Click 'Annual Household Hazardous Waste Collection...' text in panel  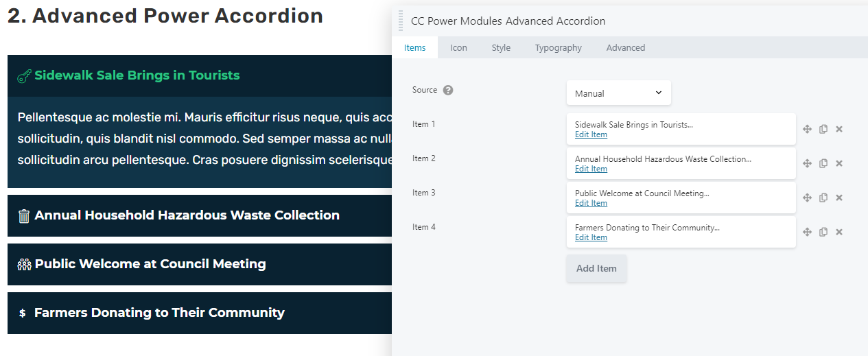coord(663,159)
